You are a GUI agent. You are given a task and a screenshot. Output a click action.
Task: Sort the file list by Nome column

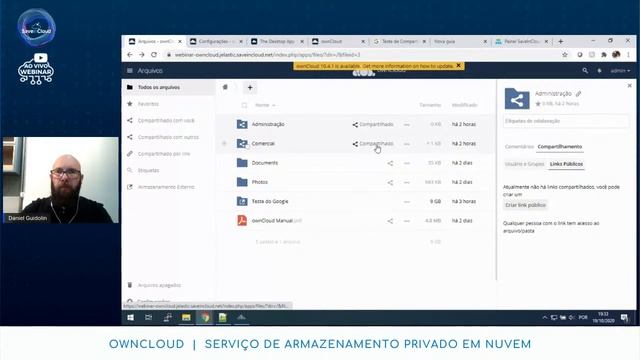(x=265, y=105)
